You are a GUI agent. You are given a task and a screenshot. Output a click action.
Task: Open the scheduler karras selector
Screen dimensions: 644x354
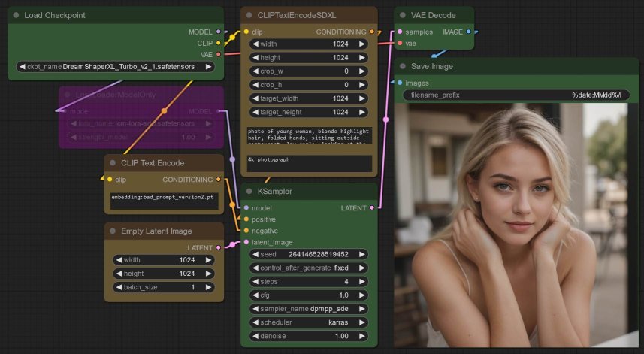[308, 322]
